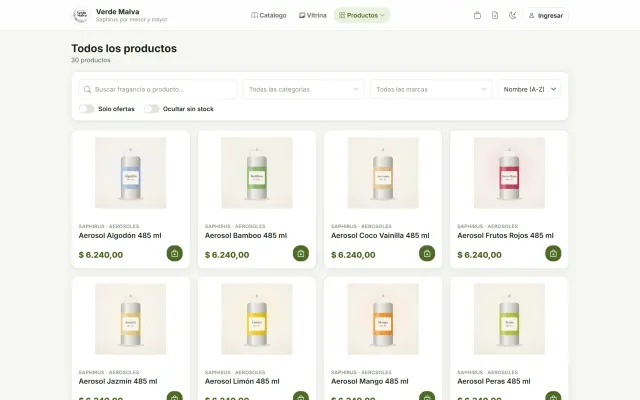Add Aerosol Coco Vainilla 485 ml to cart
This screenshot has width=640, height=400.
coord(427,253)
